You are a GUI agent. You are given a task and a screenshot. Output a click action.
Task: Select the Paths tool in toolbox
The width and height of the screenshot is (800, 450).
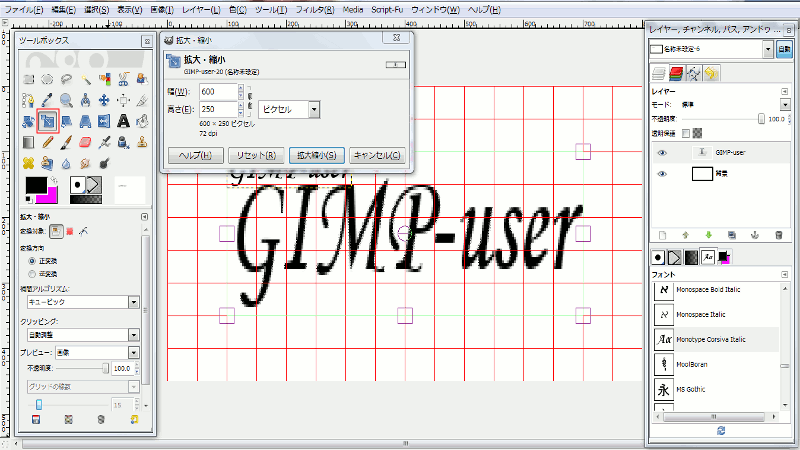tap(29, 100)
